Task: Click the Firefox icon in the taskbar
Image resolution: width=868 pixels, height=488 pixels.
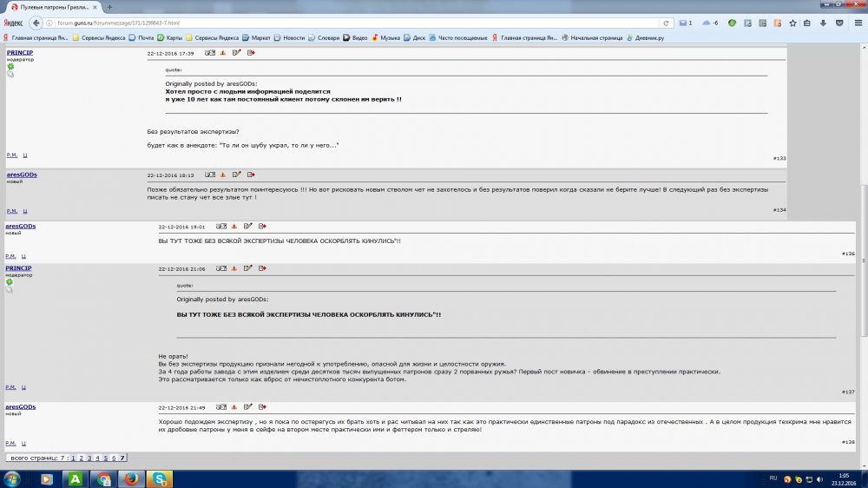Action: tap(131, 478)
